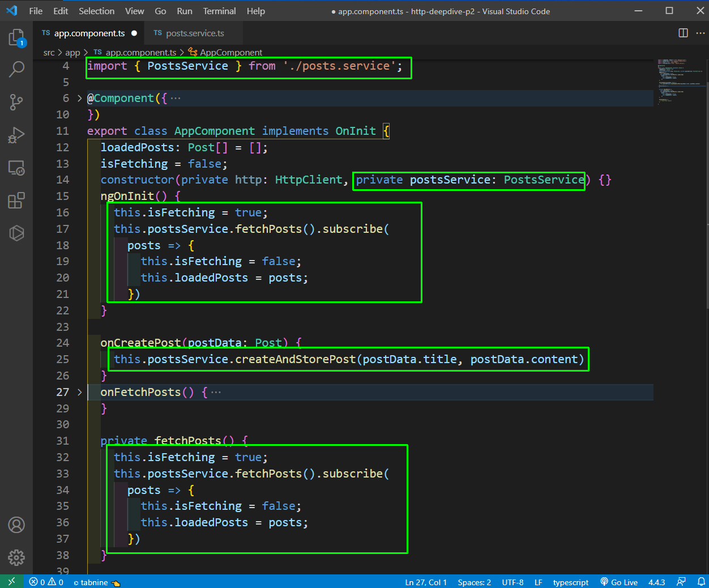Open src breadcrumb dropdown
Image resolution: width=709 pixels, height=588 pixels.
49,52
